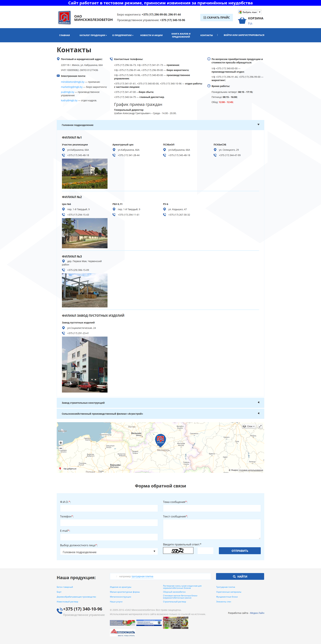The image size is (321, 644).
Task: Click the Скачать прайс button
Action: [x=217, y=18]
